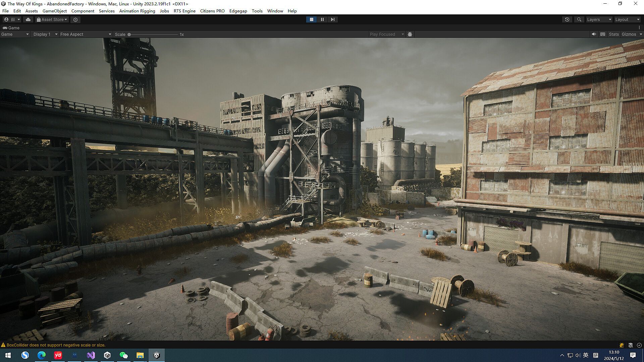Image resolution: width=644 pixels, height=362 pixels.
Task: Open the RTS Engine menu
Action: (x=184, y=11)
